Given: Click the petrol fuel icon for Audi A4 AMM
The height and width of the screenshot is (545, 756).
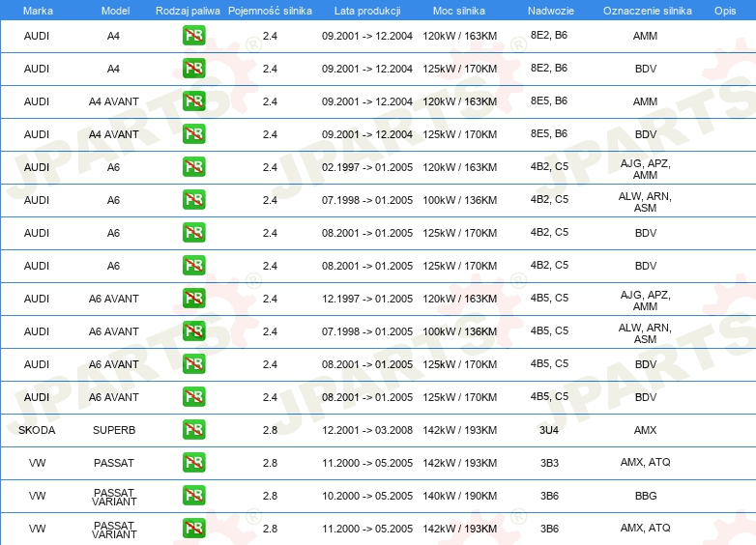Looking at the screenshot, I should 193,35.
